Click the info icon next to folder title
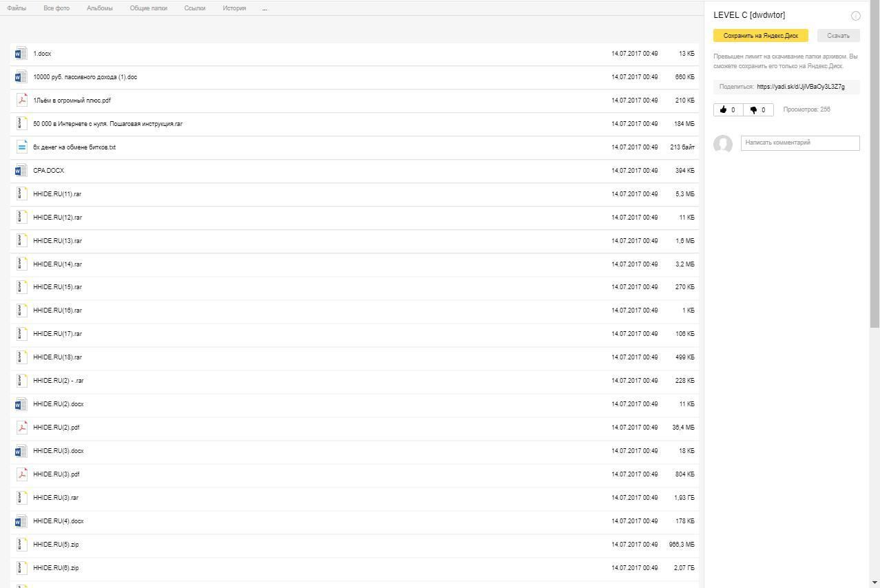 pyautogui.click(x=855, y=16)
